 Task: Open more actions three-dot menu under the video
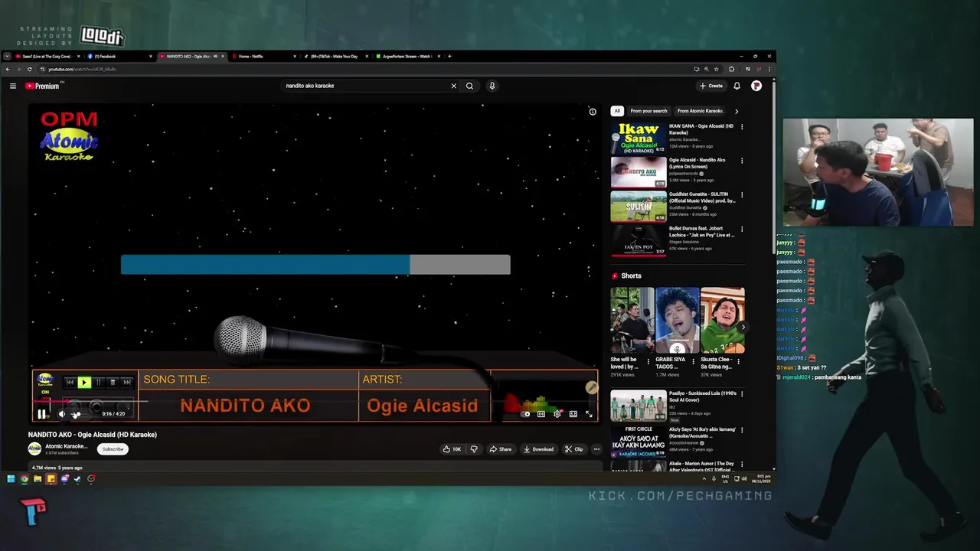(596, 449)
